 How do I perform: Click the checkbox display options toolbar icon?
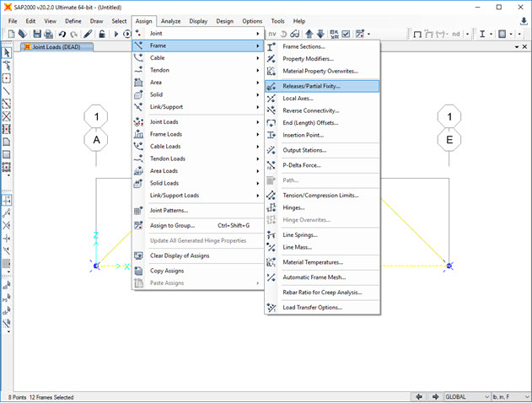tap(346, 34)
